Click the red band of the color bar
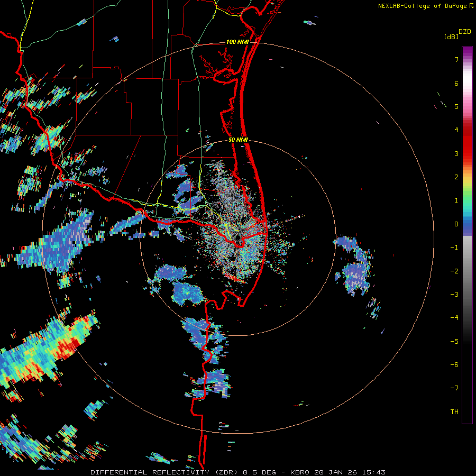Viewport: 476px width, 476px height. tap(467, 146)
